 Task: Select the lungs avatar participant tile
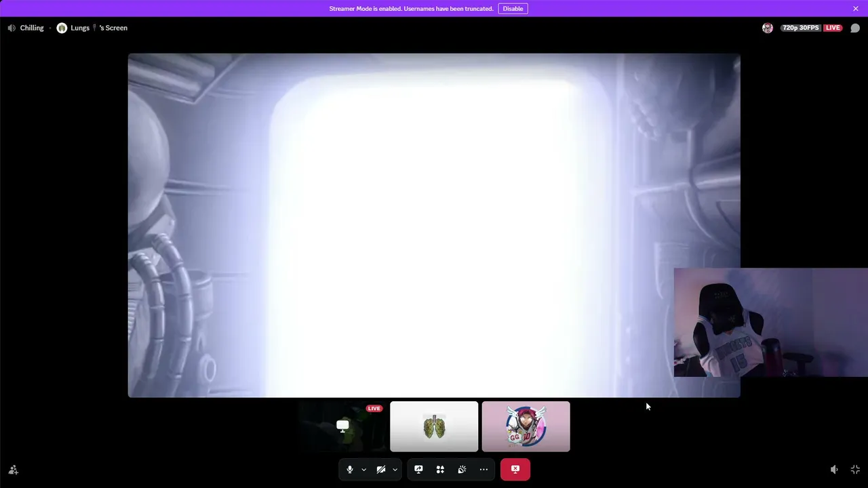point(434,426)
